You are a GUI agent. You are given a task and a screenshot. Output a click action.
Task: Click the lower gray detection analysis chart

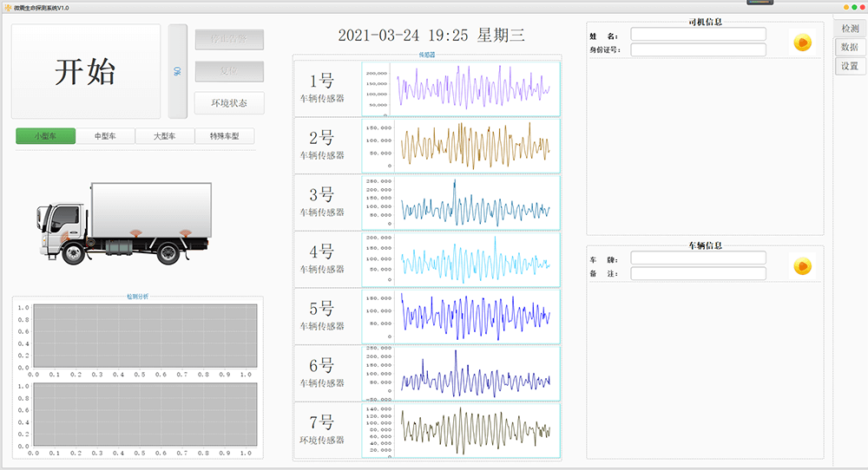click(x=145, y=415)
